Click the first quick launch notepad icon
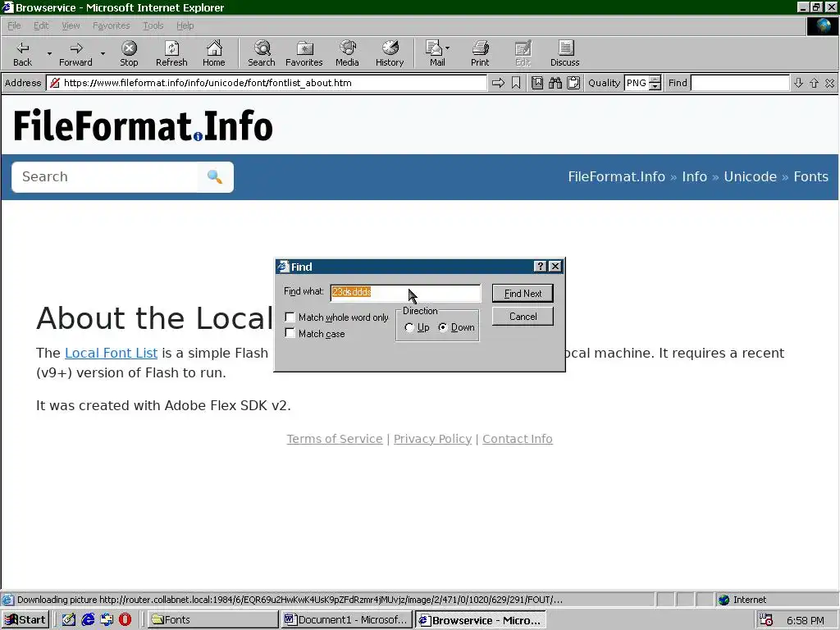 tap(69, 620)
